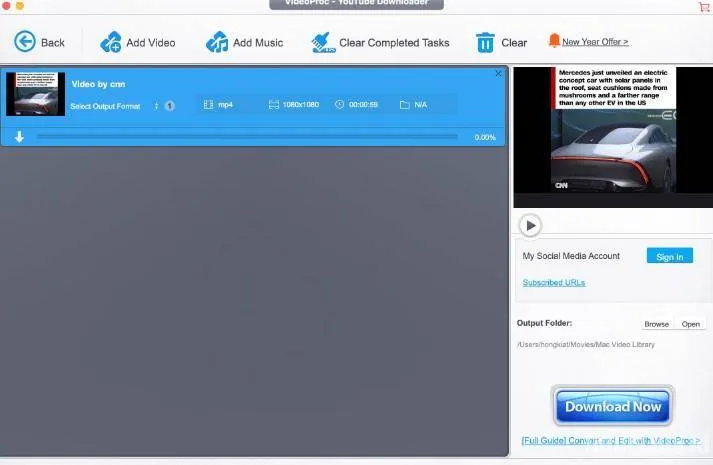Open the New Year Offer link

tap(595, 42)
